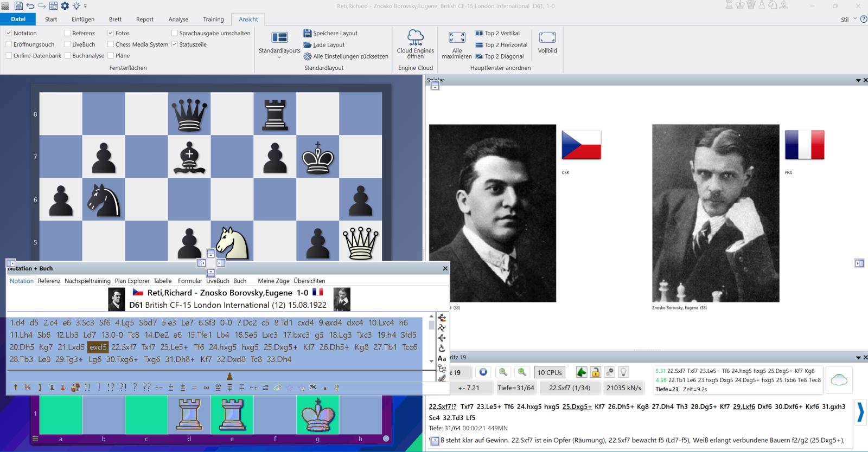Switch to the Plan Explorer tab
Image resolution: width=868 pixels, height=452 pixels.
[x=132, y=281]
